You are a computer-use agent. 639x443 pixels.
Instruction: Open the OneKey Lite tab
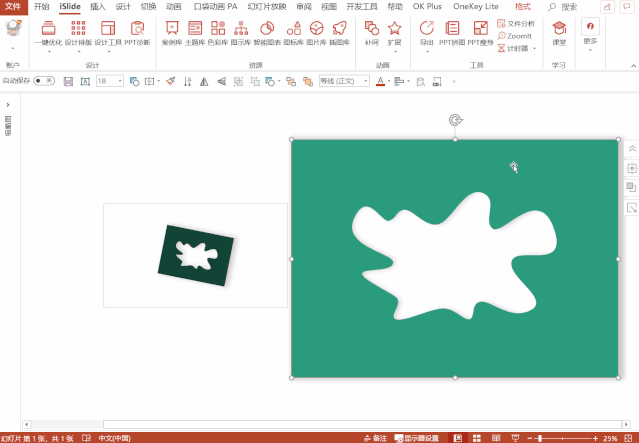point(476,7)
